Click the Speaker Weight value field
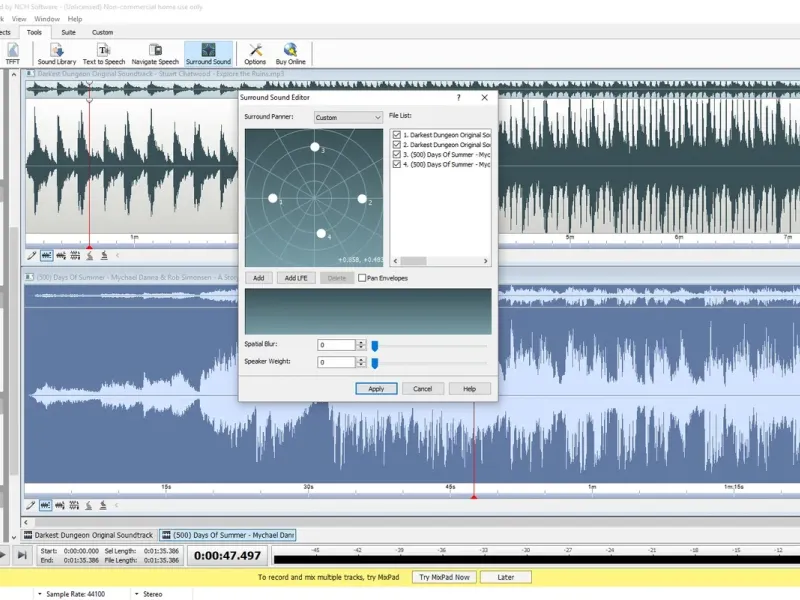 [336, 362]
